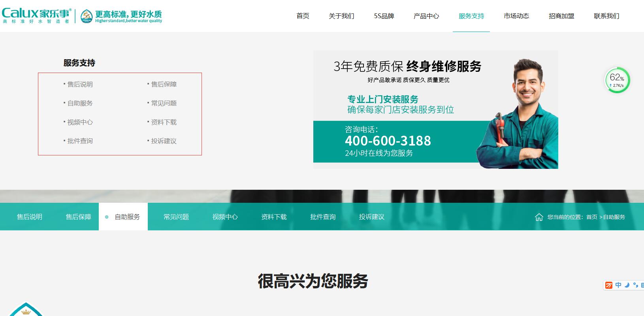Open 资料下载 link in the 服务支持 panel

[x=164, y=122]
